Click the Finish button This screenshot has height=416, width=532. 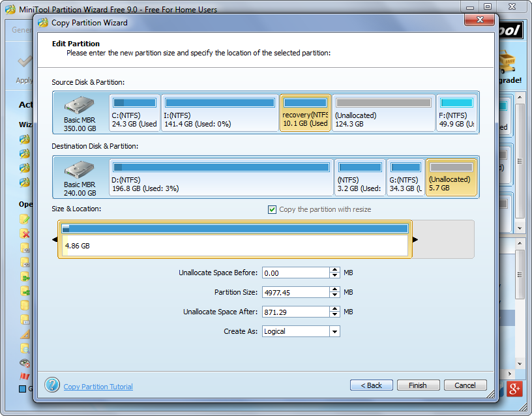418,385
